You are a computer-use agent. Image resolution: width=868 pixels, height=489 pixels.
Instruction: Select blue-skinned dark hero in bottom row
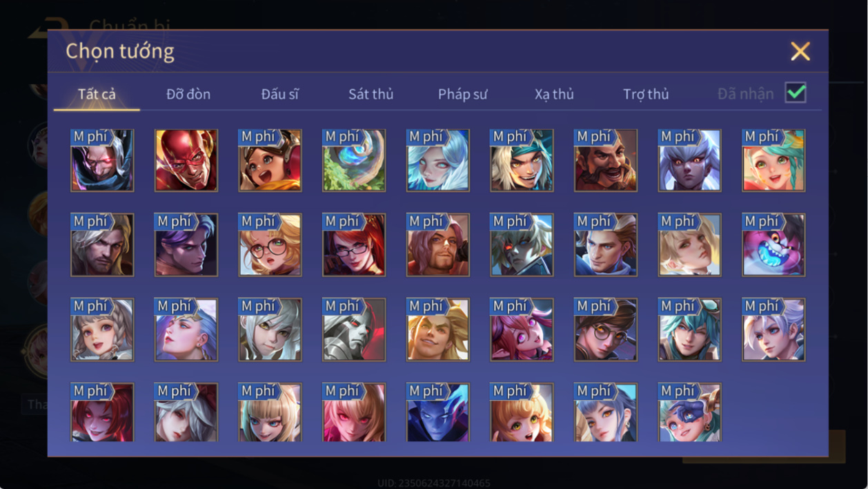pyautogui.click(x=438, y=412)
